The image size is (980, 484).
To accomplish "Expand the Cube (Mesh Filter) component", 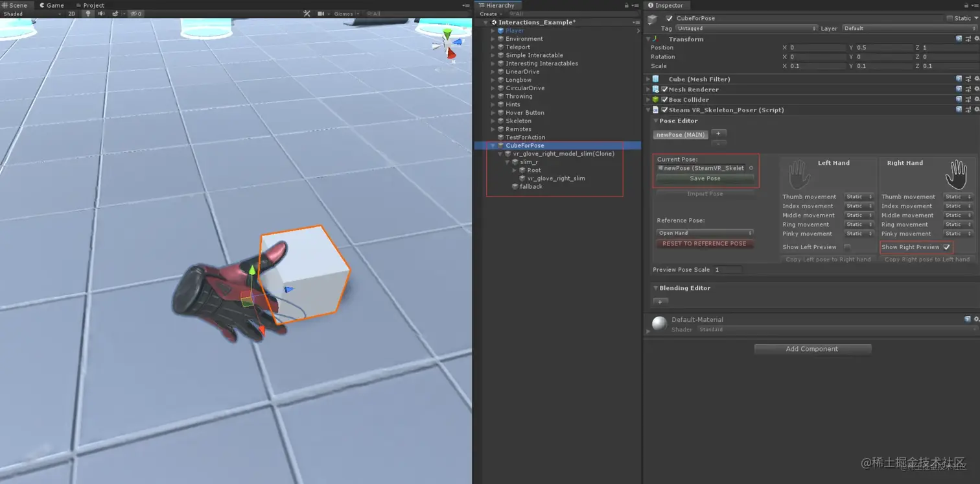I will [647, 79].
